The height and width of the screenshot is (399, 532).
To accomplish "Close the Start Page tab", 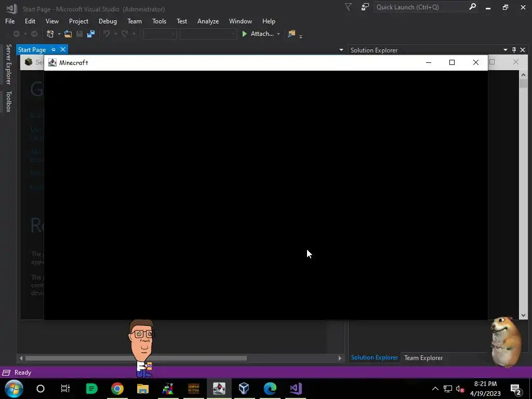I will coord(63,49).
